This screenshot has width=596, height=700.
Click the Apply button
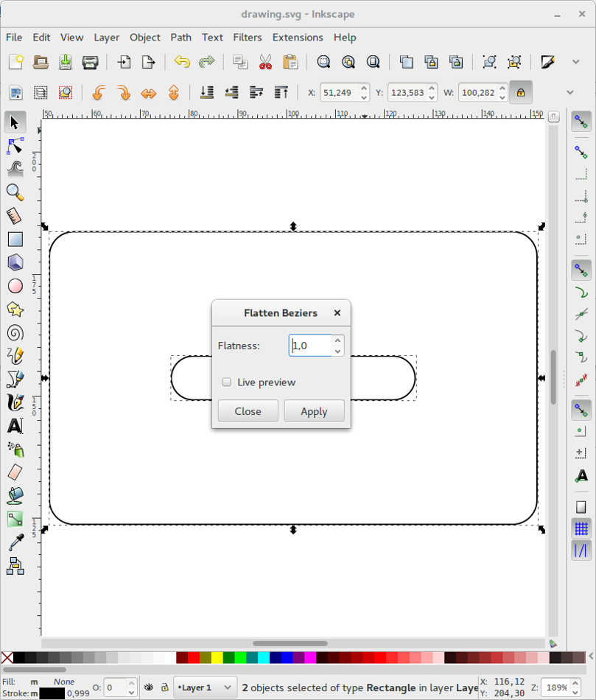tap(314, 411)
